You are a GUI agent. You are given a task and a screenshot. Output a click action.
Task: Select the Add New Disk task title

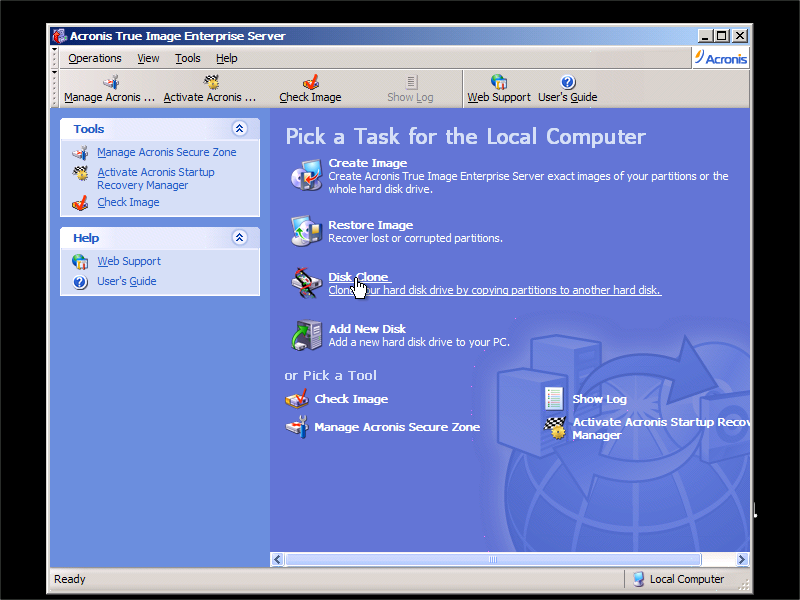coord(367,329)
